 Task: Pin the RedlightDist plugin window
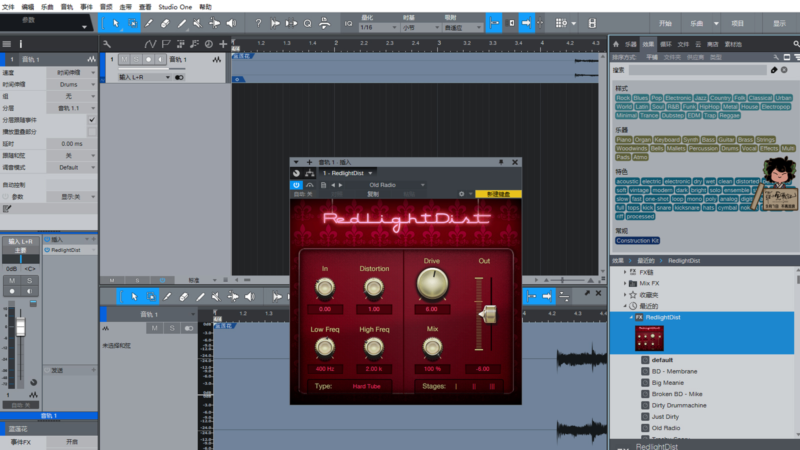[x=502, y=161]
